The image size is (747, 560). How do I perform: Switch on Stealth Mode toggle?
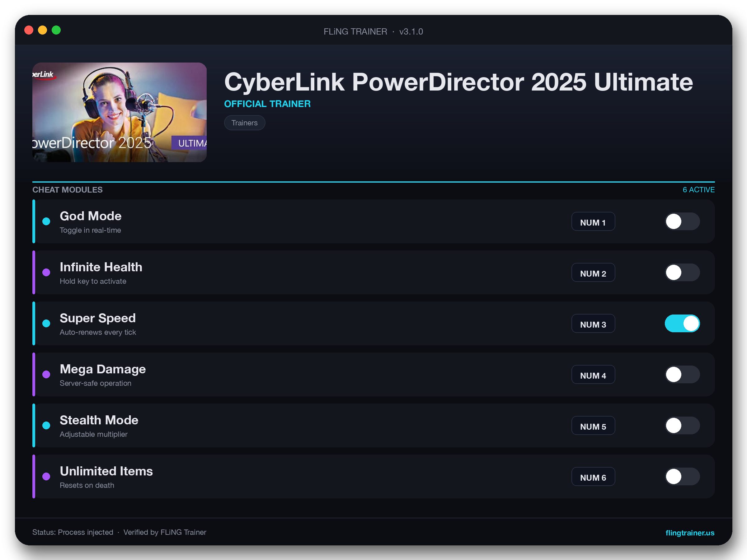point(682,425)
